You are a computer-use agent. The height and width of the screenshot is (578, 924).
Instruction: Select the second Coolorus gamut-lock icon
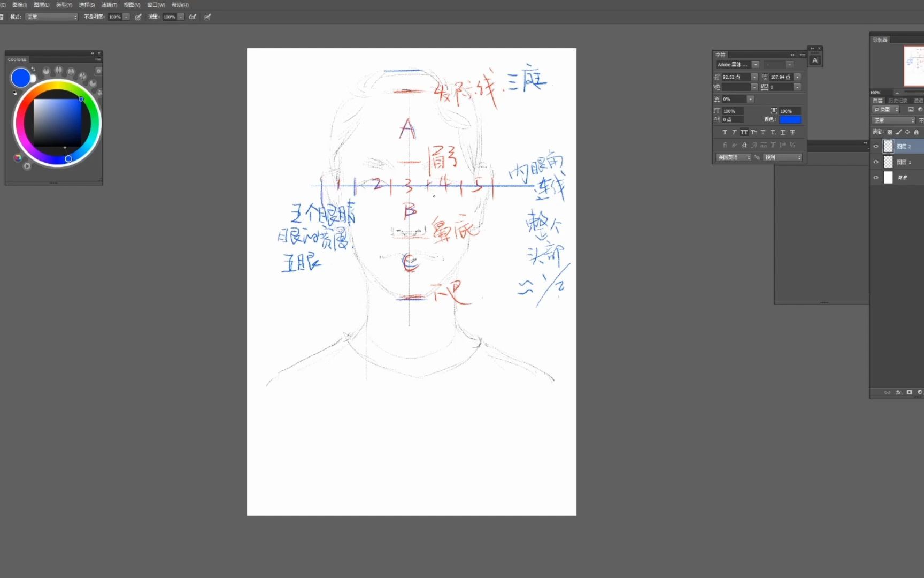click(x=58, y=70)
